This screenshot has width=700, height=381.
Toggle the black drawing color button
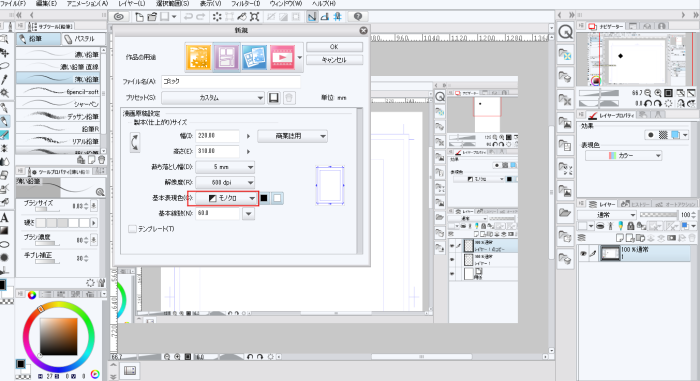(264, 198)
